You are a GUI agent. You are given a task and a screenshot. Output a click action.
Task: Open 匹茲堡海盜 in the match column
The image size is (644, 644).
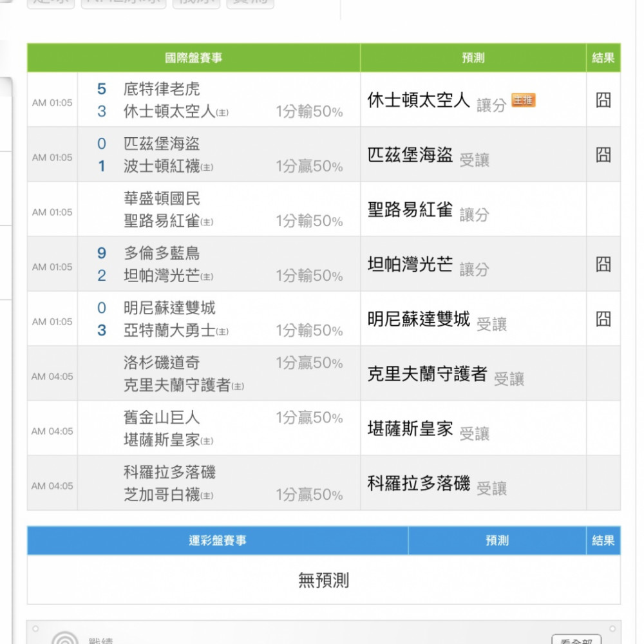[162, 144]
